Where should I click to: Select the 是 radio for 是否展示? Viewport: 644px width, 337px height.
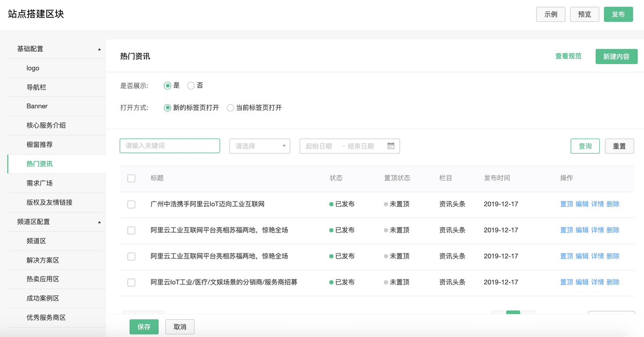[x=167, y=86]
